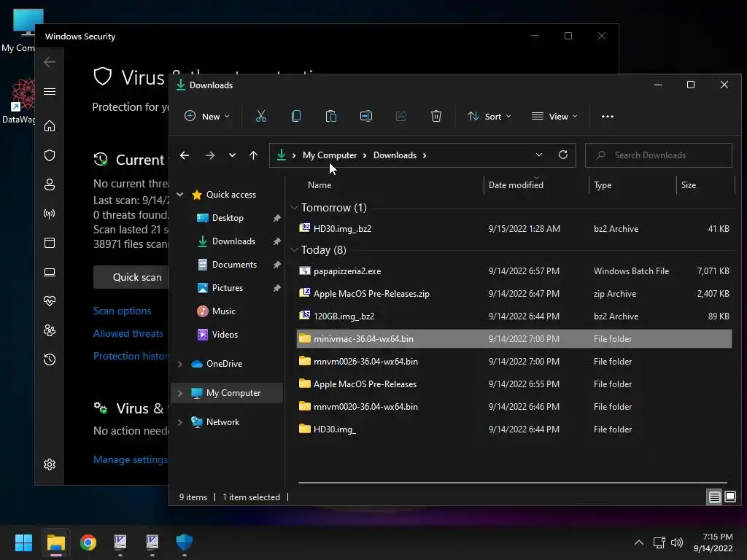The width and height of the screenshot is (747, 560).
Task: Open the See more ellipsis menu
Action: pyautogui.click(x=608, y=116)
